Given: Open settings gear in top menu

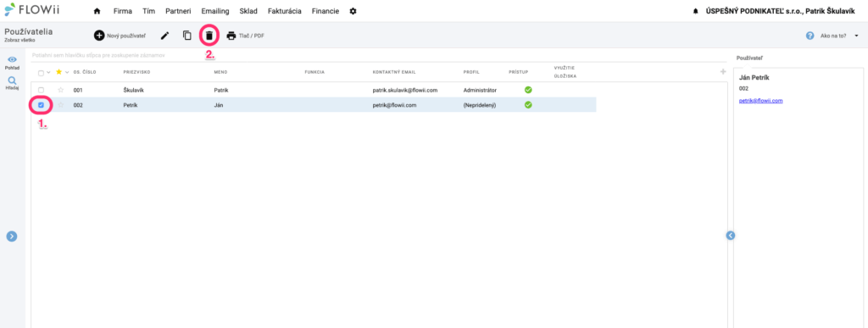Looking at the screenshot, I should (353, 11).
